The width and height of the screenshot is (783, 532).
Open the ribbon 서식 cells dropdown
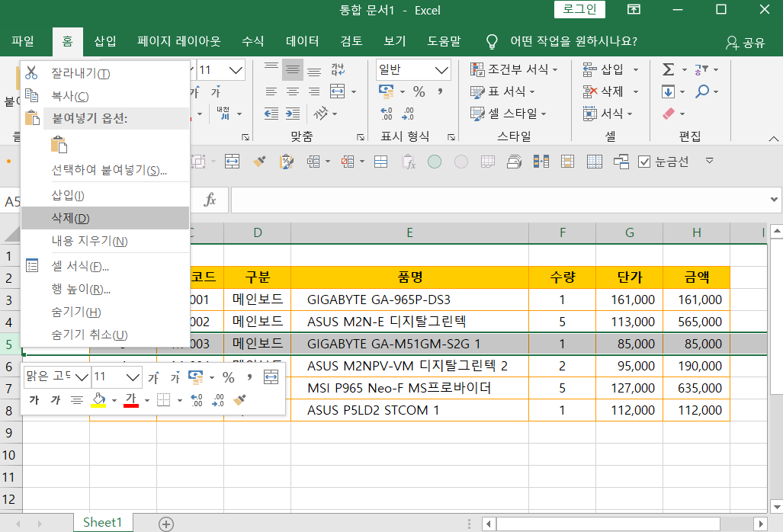[x=608, y=114]
